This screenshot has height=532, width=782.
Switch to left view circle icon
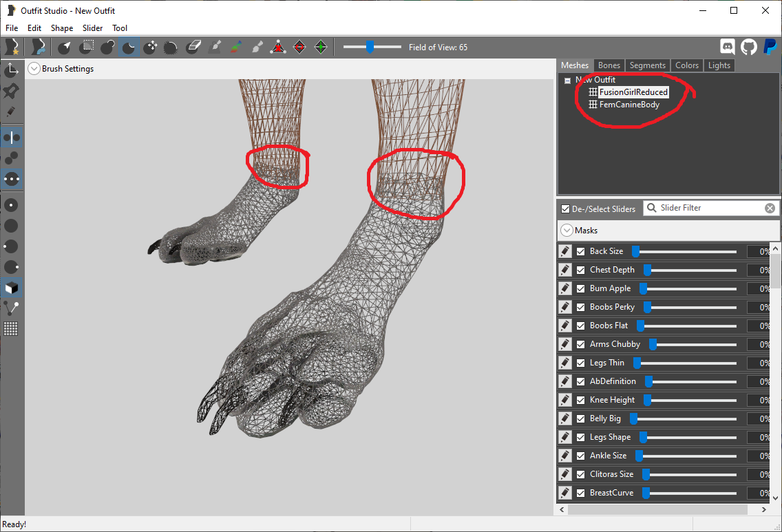click(11, 246)
